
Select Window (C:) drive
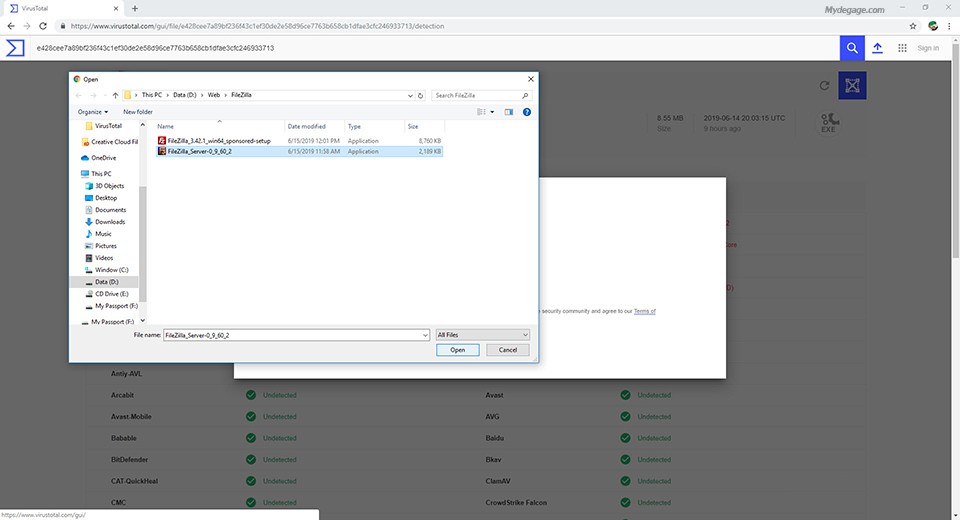tap(107, 269)
